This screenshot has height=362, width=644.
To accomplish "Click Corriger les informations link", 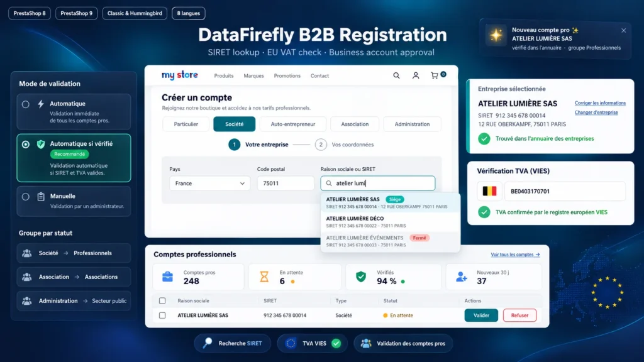I will coord(600,103).
